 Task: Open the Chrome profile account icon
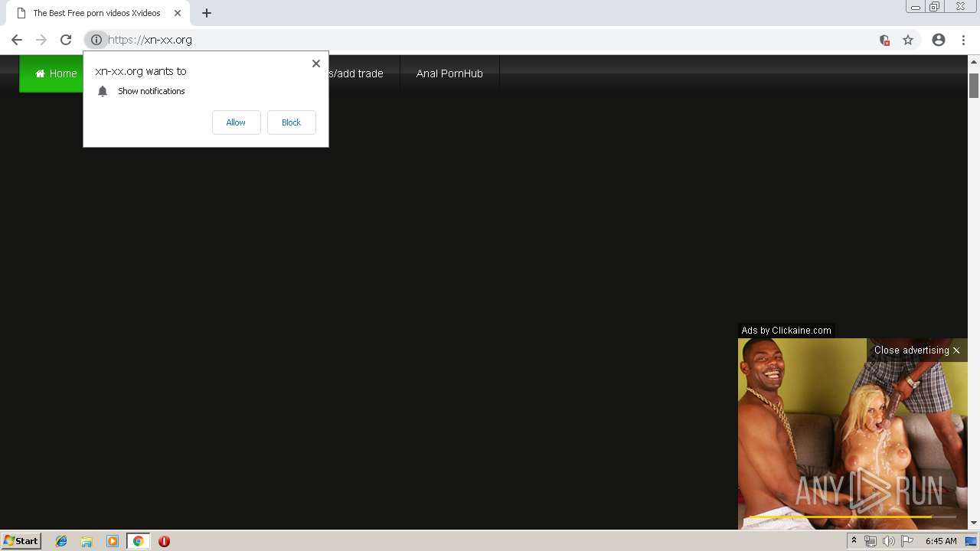[x=939, y=40]
